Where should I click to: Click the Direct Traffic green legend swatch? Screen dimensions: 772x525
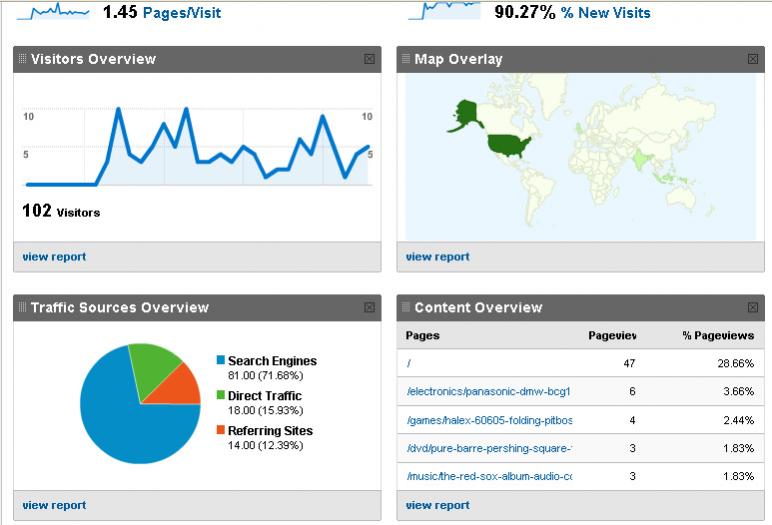pos(221,395)
